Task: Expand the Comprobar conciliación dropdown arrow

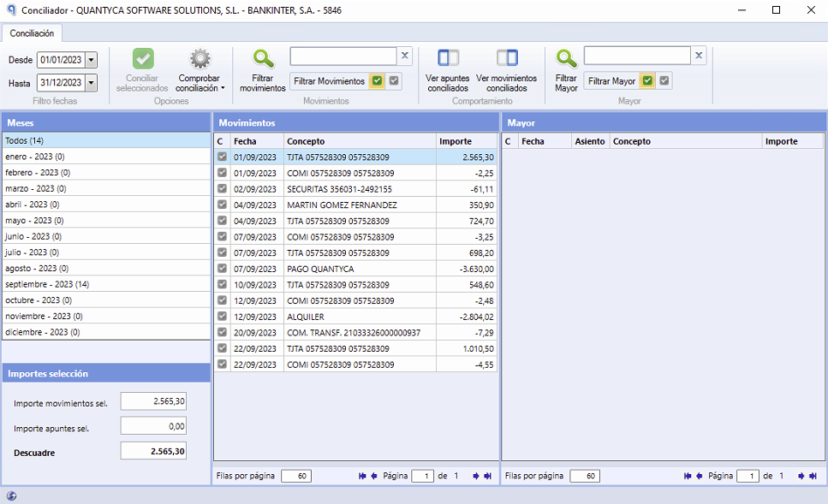Action: click(223, 89)
